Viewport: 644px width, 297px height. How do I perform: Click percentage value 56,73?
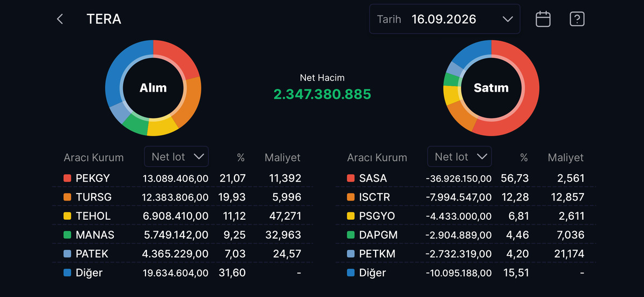pyautogui.click(x=515, y=178)
